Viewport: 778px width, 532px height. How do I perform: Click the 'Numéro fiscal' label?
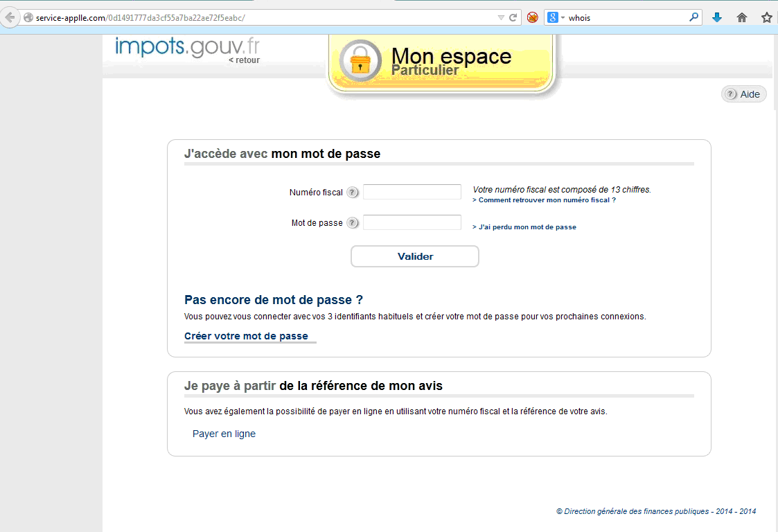316,193
